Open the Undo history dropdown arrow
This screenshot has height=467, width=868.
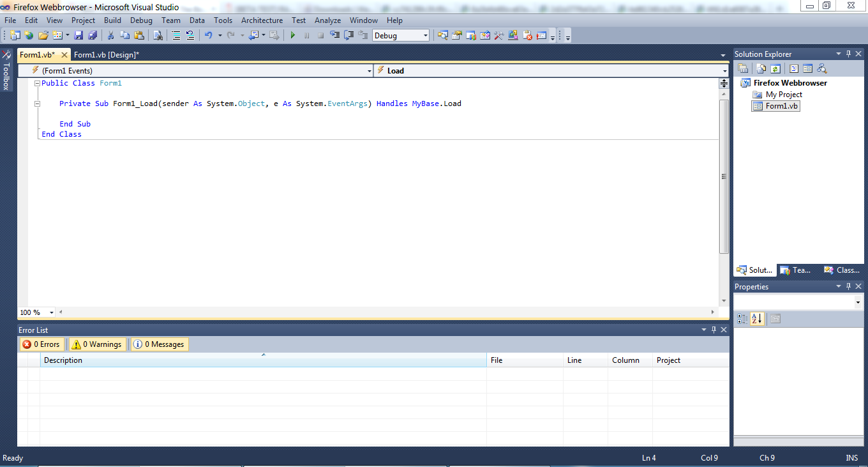[x=220, y=36]
